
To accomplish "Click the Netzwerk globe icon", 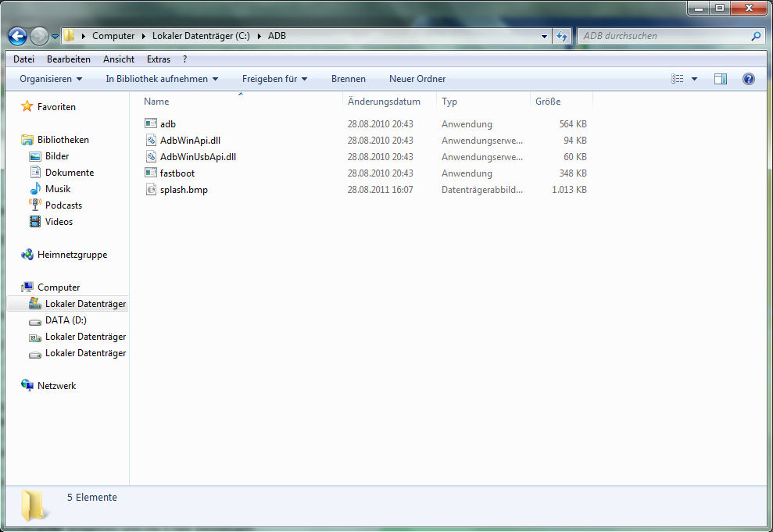I will point(27,385).
